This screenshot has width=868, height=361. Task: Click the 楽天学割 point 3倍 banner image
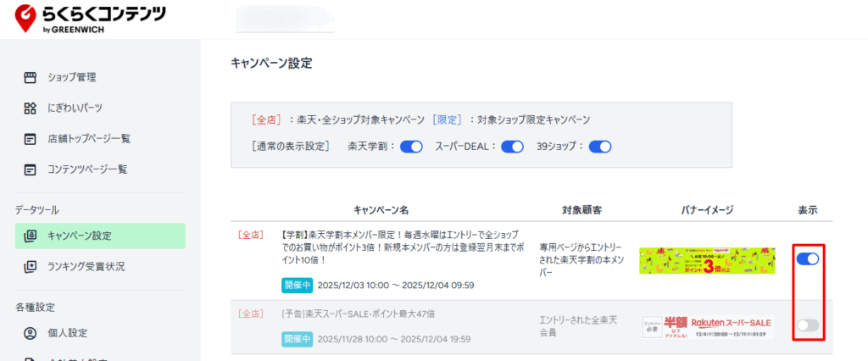(707, 260)
